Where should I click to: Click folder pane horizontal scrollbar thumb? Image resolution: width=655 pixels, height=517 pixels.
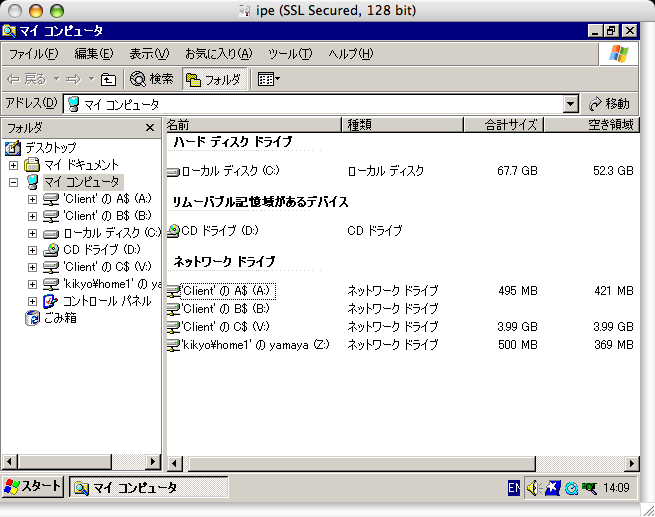click(64, 462)
